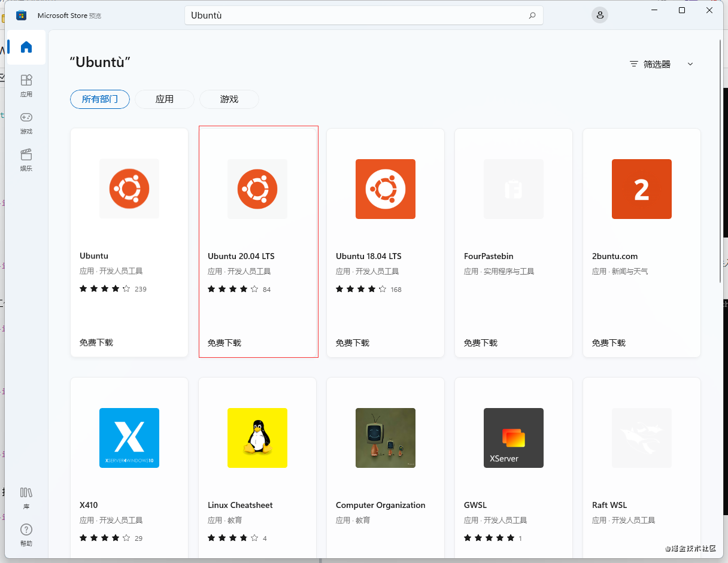Viewport: 728px width, 563px height.
Task: Click the Ubuntu 18.04 LTS orange logo
Action: 386,189
